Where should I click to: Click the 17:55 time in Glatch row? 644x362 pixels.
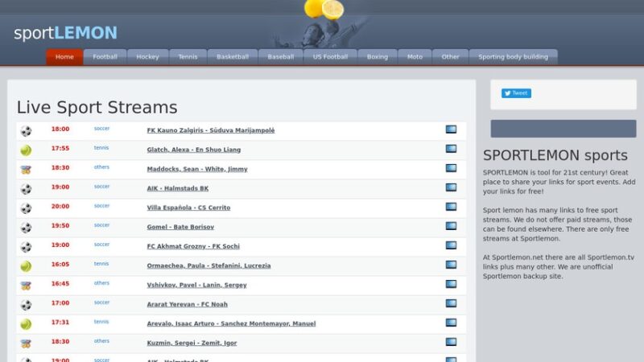point(60,148)
